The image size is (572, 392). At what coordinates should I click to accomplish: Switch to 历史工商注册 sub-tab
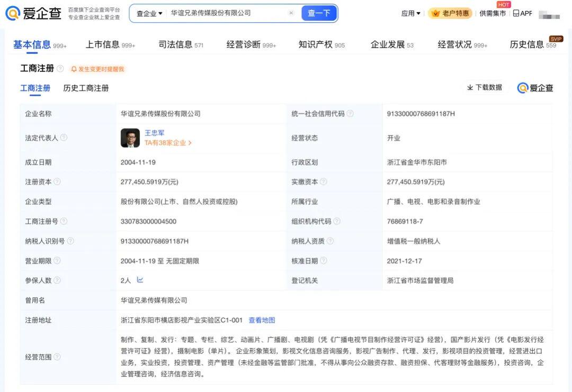click(x=86, y=88)
